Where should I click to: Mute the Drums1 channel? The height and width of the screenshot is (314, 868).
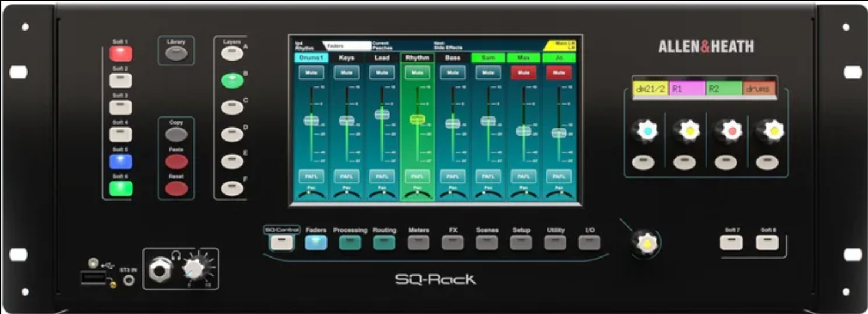pyautogui.click(x=311, y=72)
